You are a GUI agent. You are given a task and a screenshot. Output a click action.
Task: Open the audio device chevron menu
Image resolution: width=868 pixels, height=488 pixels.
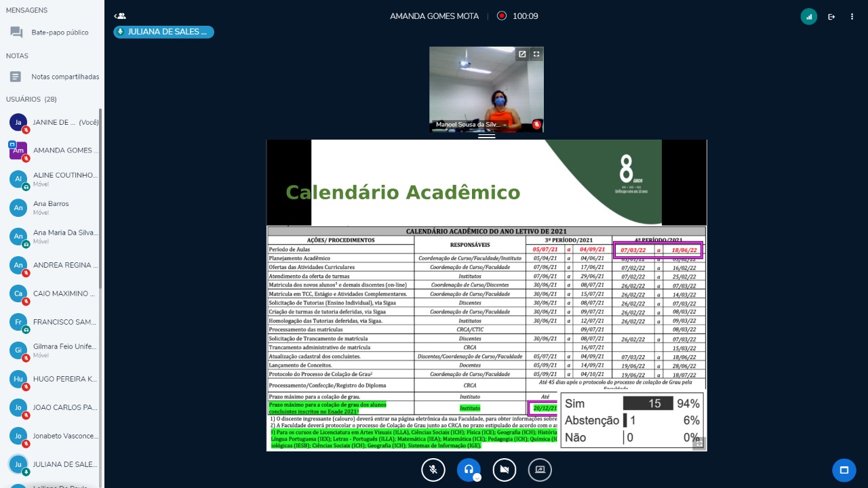click(x=477, y=477)
